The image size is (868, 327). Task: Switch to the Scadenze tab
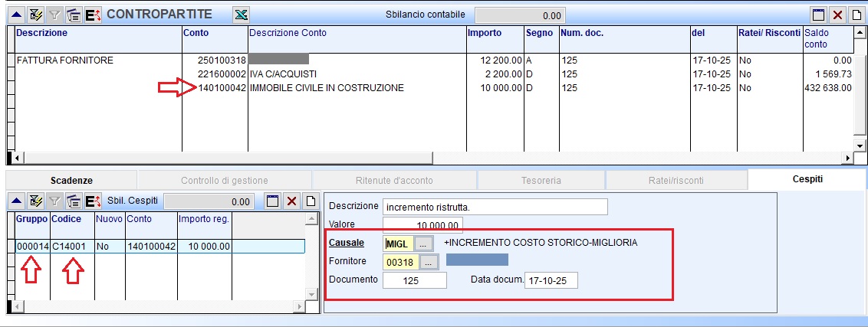pyautogui.click(x=71, y=181)
